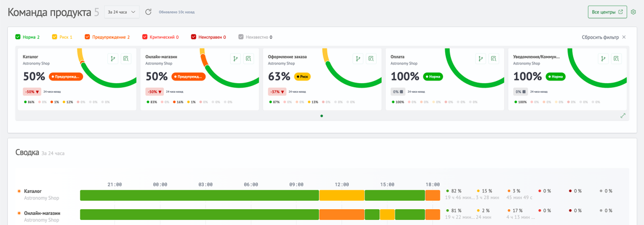Open the Уведомления card branch diagram icon
Screen dimensions: 644x225
click(604, 59)
